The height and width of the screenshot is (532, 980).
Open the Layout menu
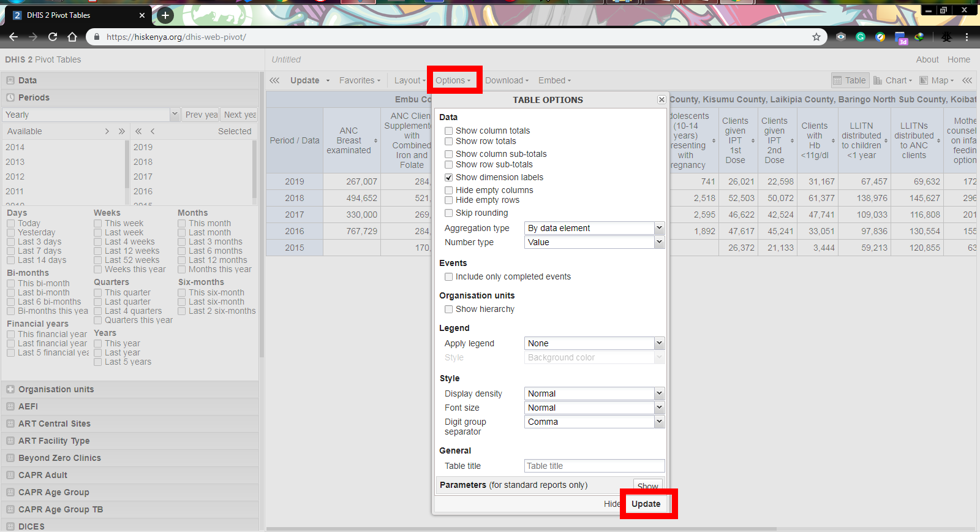coord(409,80)
